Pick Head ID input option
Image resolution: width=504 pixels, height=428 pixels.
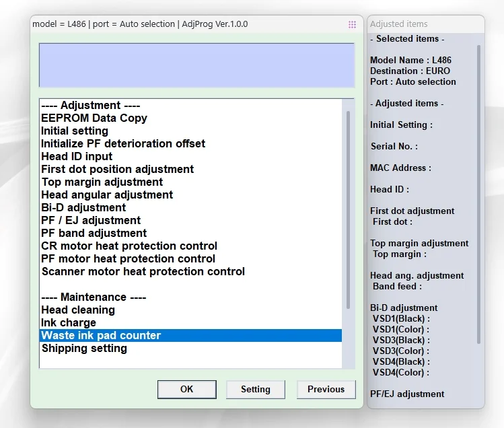click(x=190, y=156)
